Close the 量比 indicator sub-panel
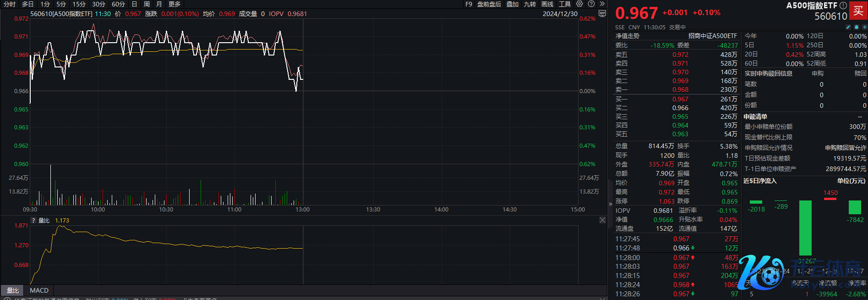Image resolution: width=868 pixels, height=300 pixels. click(x=602, y=220)
